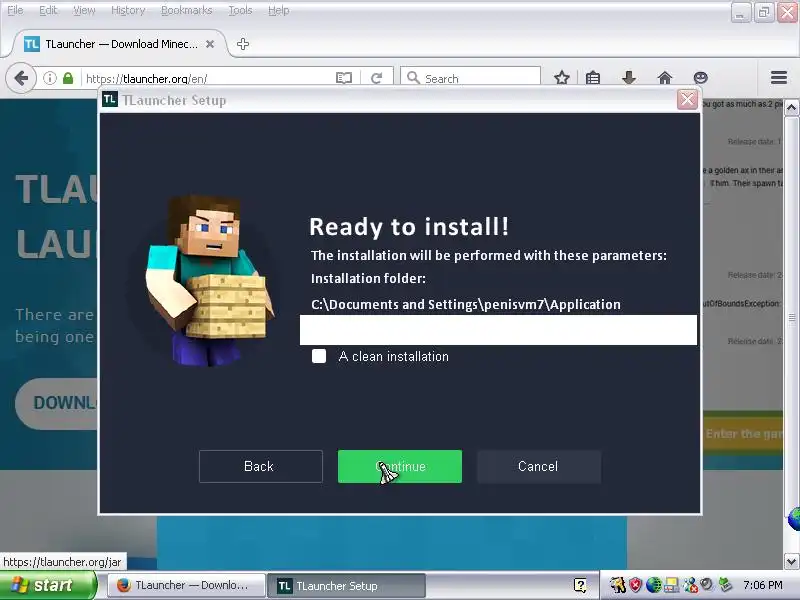Click the Firefox Search box
800x600 pixels.
[x=470, y=78]
